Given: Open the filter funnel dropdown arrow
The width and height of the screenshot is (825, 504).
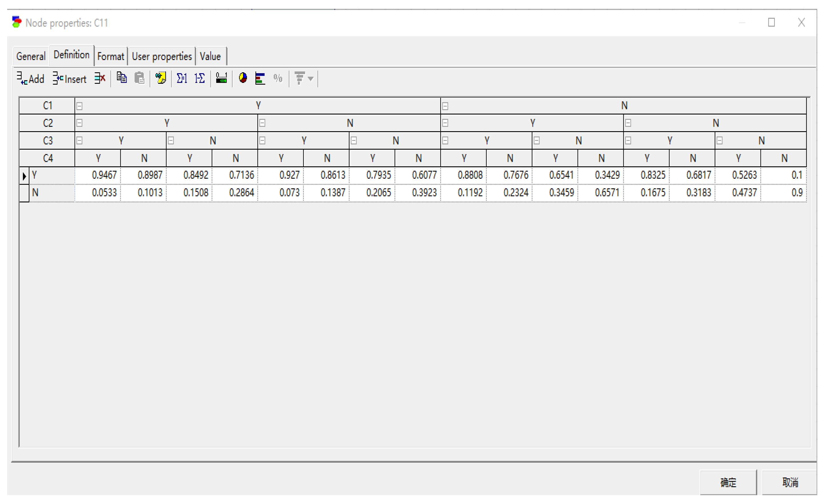Looking at the screenshot, I should [x=311, y=79].
